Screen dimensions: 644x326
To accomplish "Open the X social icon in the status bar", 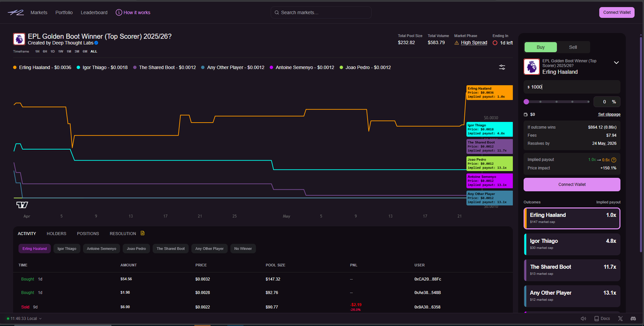I will [x=620, y=318].
